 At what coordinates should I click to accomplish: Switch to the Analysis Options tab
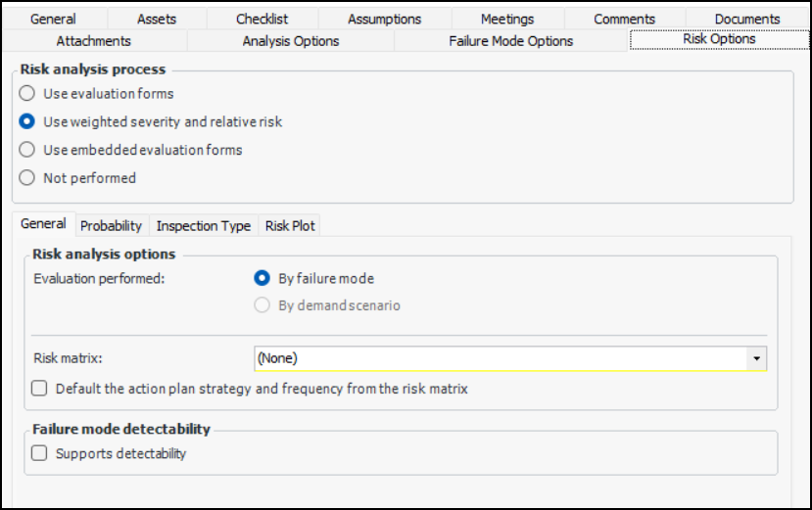coord(290,41)
